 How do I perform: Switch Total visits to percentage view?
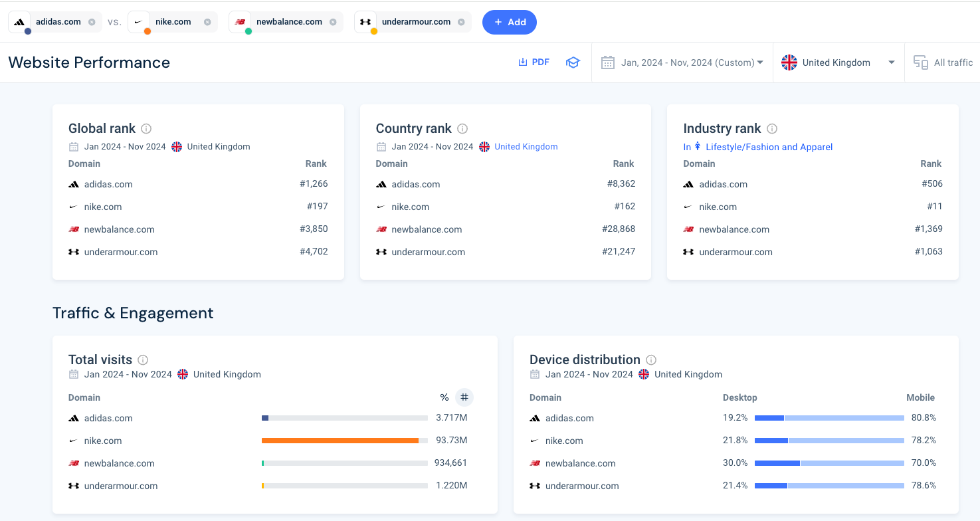[x=444, y=397]
